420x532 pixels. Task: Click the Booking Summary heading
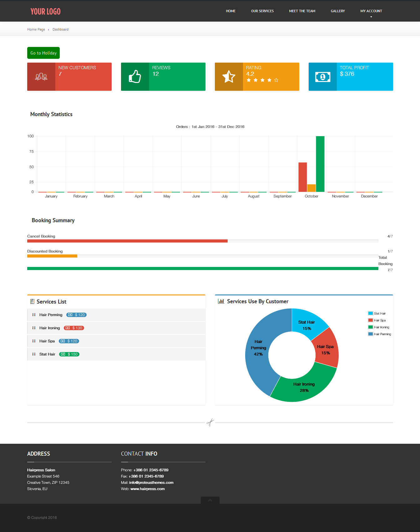click(x=53, y=220)
